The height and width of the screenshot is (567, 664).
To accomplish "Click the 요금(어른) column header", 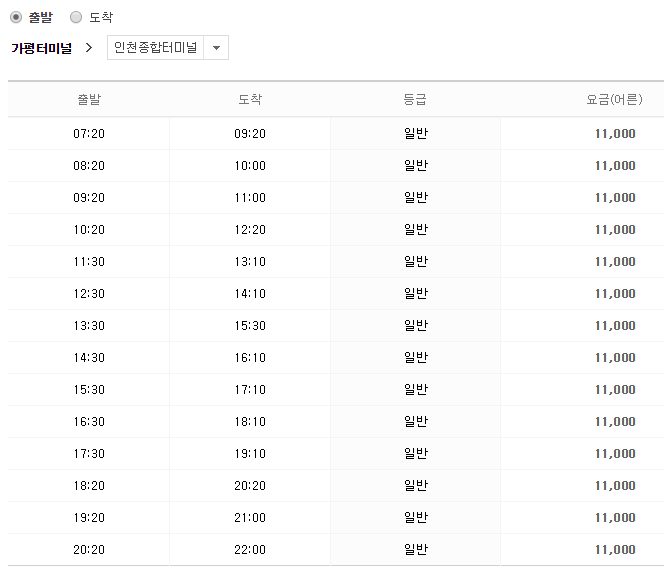I will coord(614,100).
